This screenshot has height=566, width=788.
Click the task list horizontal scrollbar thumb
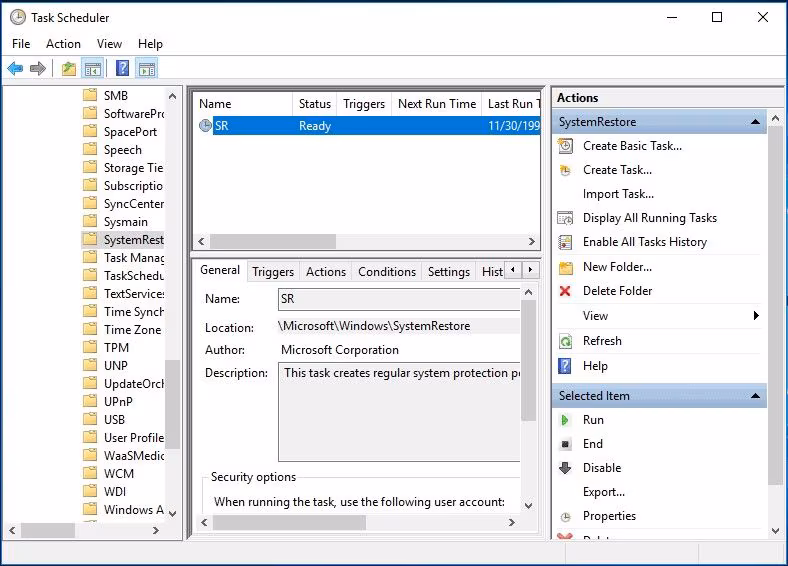pyautogui.click(x=273, y=242)
